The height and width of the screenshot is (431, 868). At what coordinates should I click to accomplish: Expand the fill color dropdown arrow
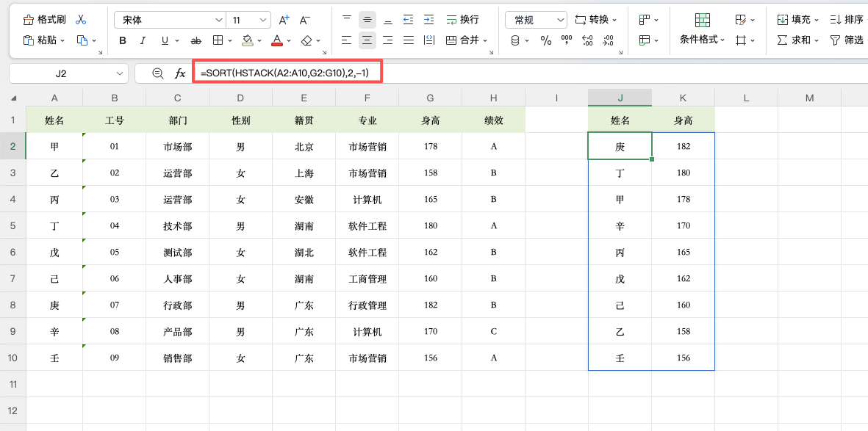(260, 41)
